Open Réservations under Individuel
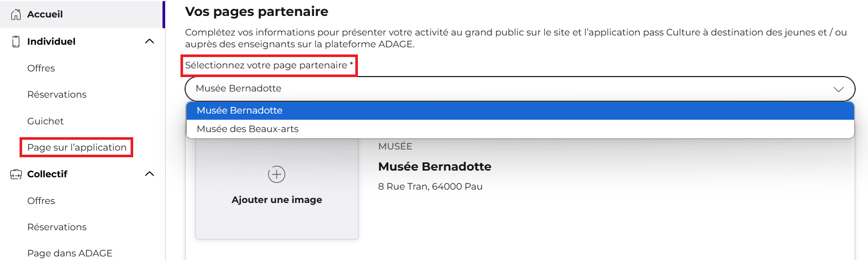 [x=57, y=95]
